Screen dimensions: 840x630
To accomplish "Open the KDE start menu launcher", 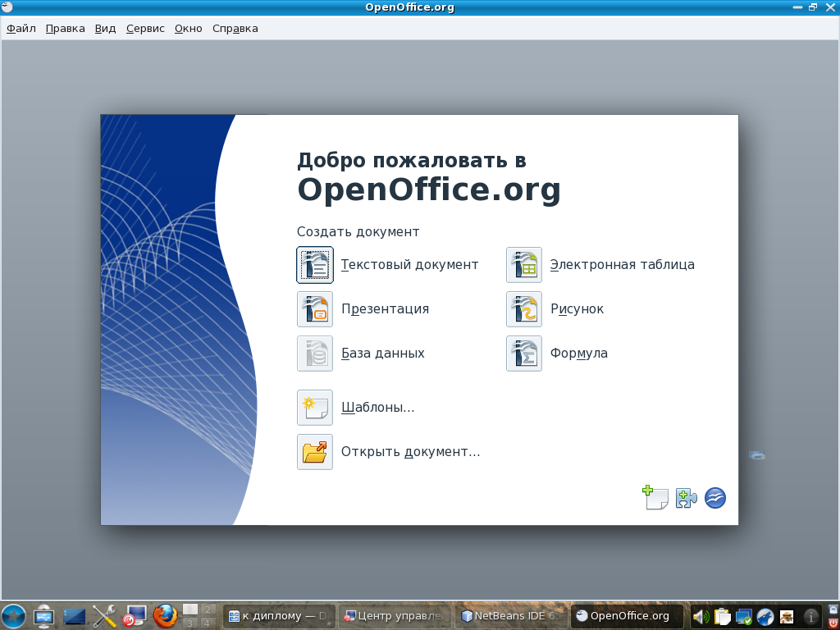I will point(13,616).
